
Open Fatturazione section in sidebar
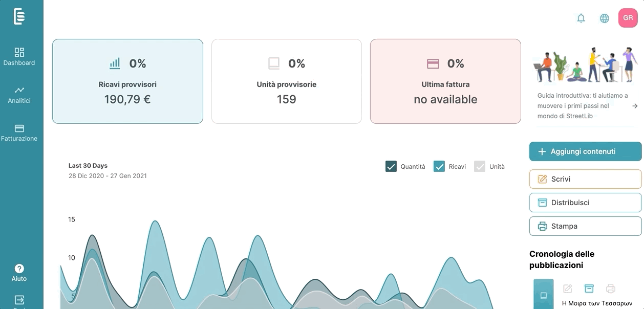tap(19, 133)
